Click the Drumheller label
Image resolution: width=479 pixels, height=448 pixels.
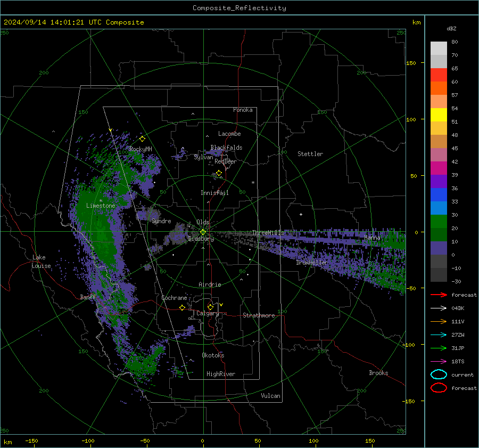point(311,263)
